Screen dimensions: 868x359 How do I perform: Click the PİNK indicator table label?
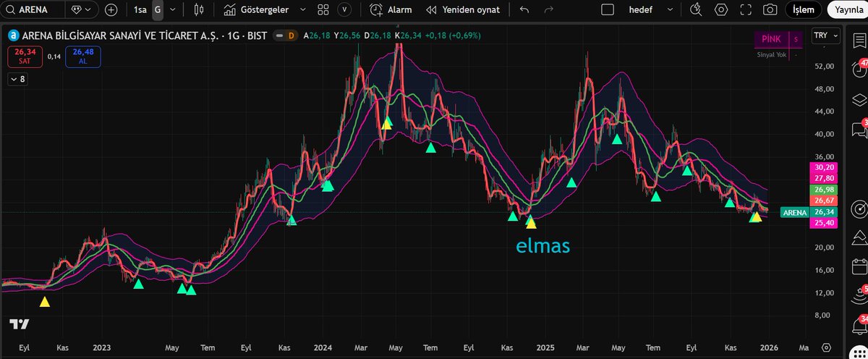coord(770,39)
